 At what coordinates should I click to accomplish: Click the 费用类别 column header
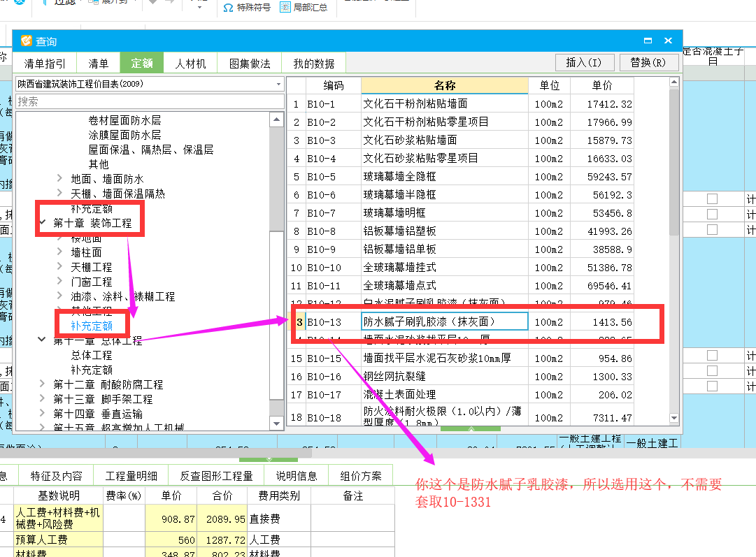278,495
